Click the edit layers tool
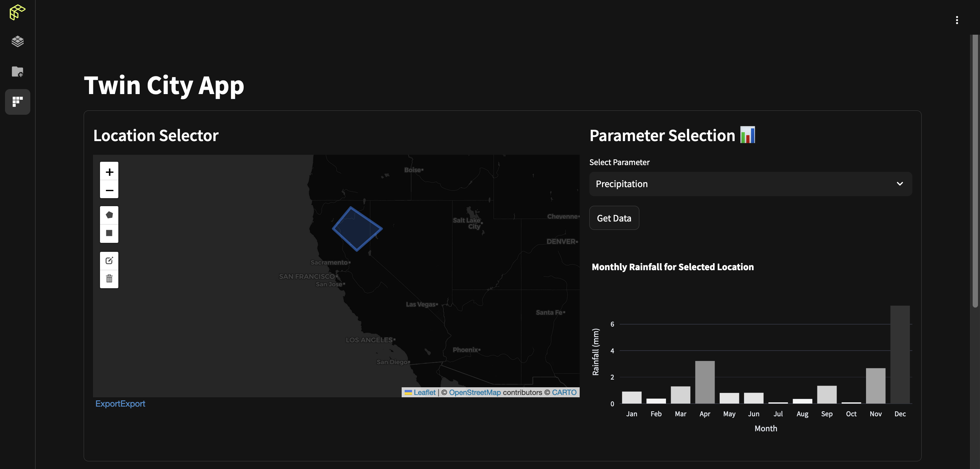Screen dimensions: 980x469 109,261
